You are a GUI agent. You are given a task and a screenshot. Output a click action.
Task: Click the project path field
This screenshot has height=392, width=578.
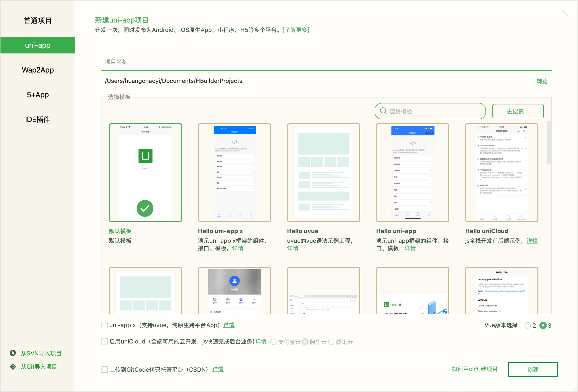316,81
